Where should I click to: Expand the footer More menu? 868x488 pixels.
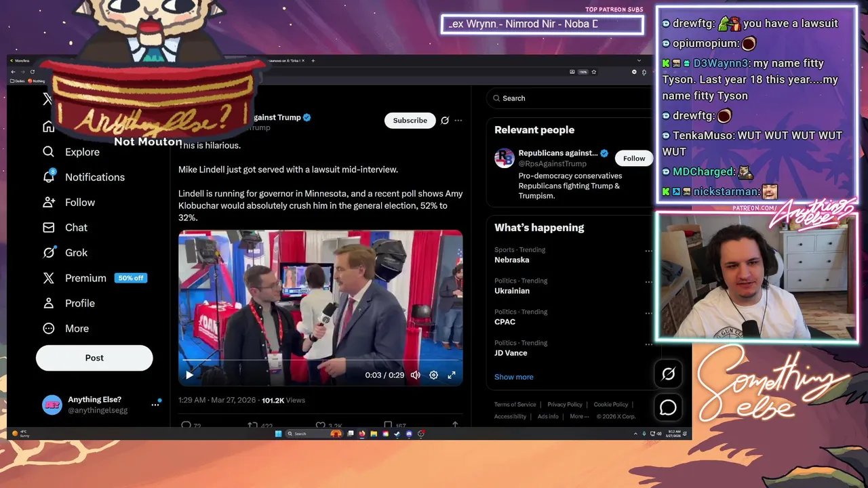pyautogui.click(x=578, y=417)
